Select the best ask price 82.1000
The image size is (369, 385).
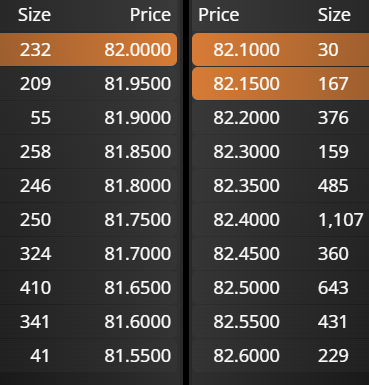click(246, 50)
